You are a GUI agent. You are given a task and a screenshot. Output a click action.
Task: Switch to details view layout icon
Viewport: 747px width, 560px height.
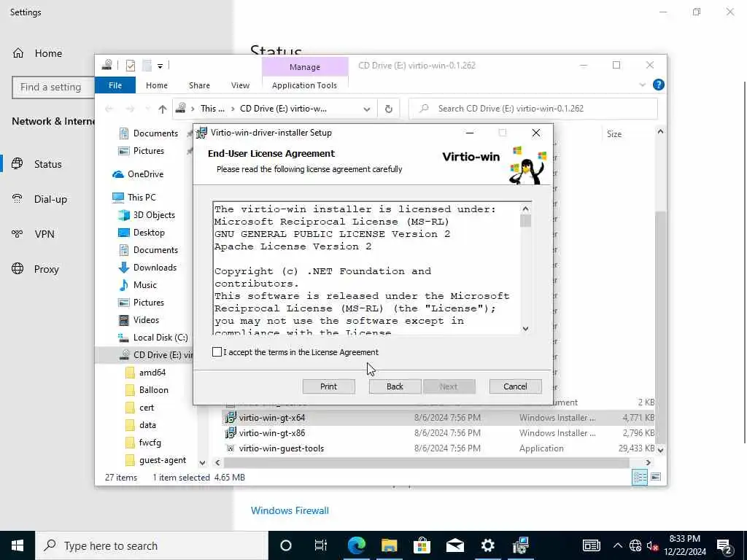pos(639,477)
